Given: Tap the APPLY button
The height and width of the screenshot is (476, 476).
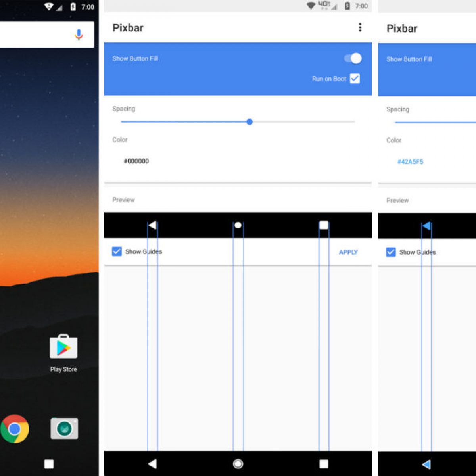Looking at the screenshot, I should (x=348, y=252).
